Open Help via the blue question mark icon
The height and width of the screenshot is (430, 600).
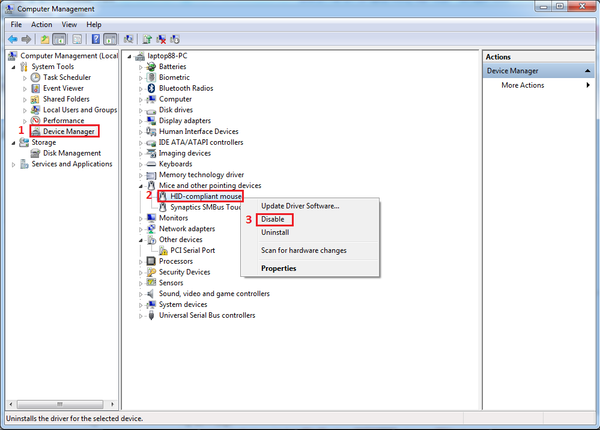pos(96,39)
